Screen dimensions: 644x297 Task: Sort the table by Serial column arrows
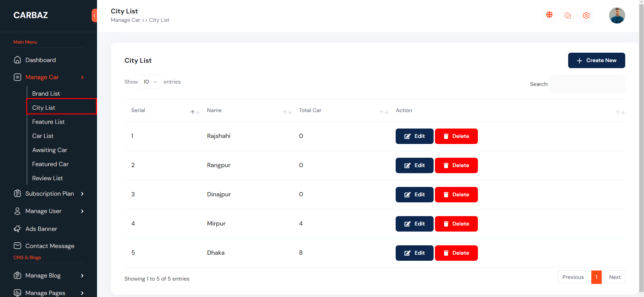point(195,112)
